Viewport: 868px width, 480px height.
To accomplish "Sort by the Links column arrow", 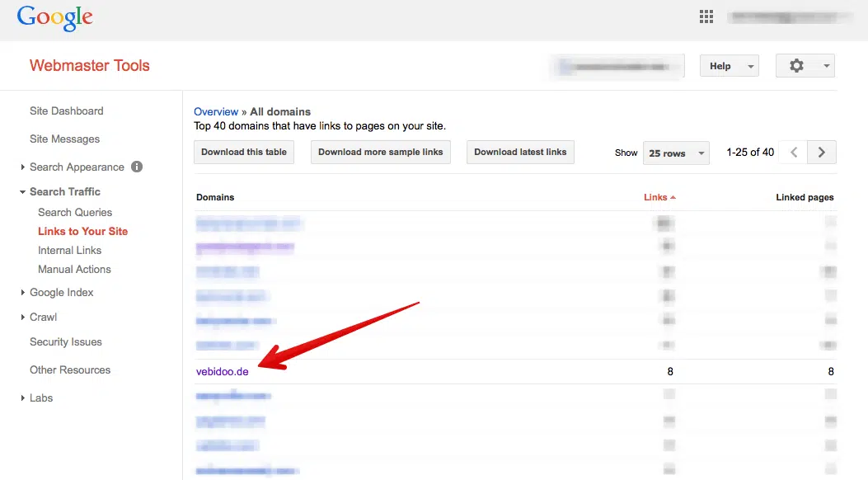I will point(673,197).
